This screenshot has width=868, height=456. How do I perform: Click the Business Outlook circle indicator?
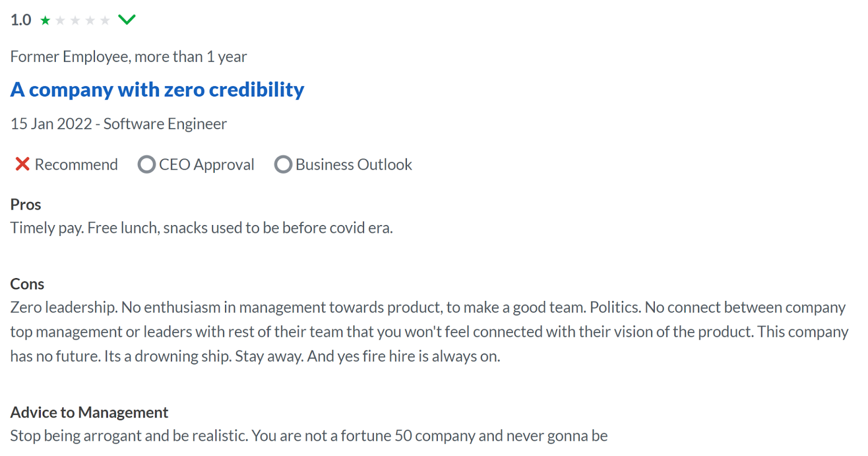(x=283, y=164)
